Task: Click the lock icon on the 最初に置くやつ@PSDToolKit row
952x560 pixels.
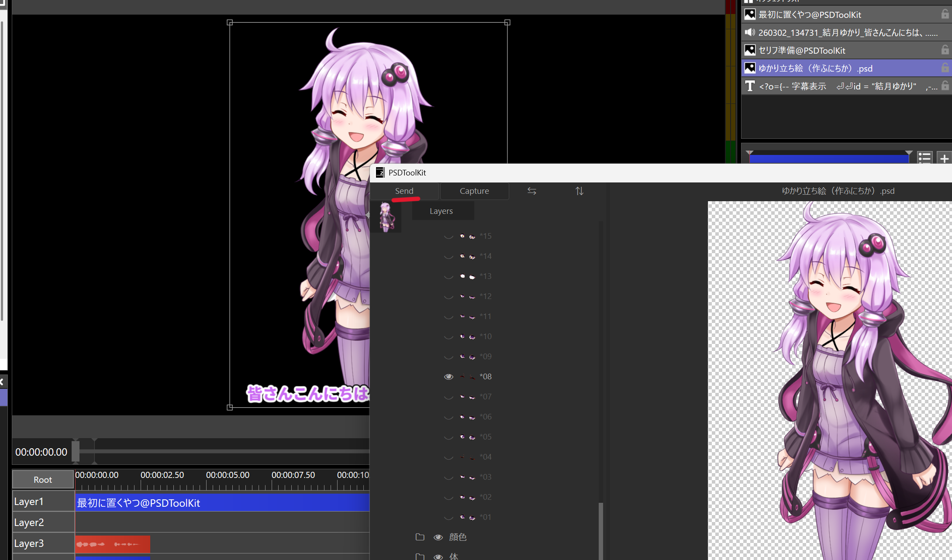Action: click(x=945, y=14)
